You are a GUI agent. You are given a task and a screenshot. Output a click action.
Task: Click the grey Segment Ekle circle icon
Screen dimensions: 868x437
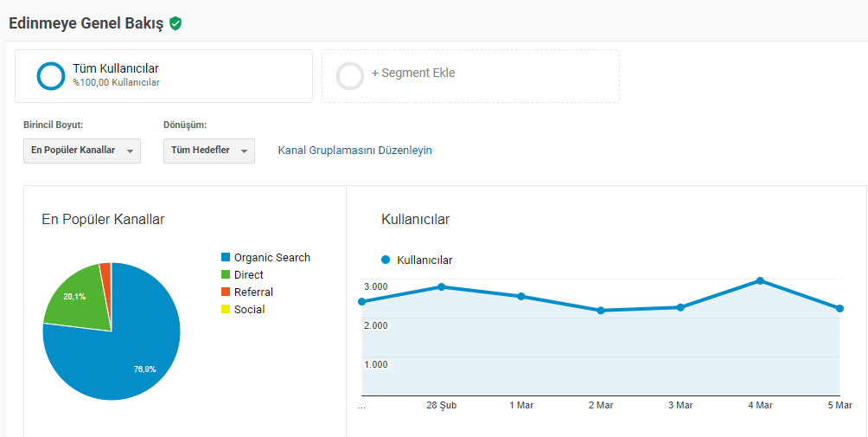coord(350,76)
